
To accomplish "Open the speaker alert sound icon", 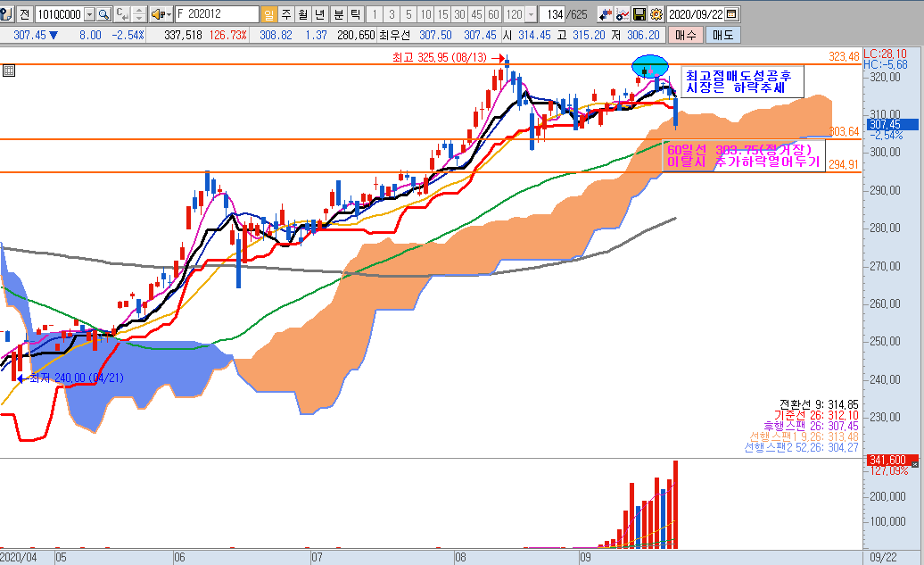I will [157, 14].
